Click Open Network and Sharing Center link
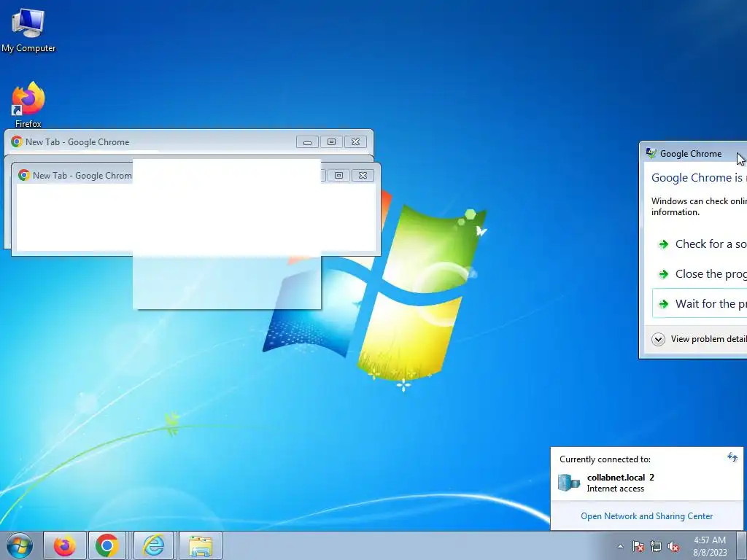Image resolution: width=747 pixels, height=560 pixels. (646, 516)
